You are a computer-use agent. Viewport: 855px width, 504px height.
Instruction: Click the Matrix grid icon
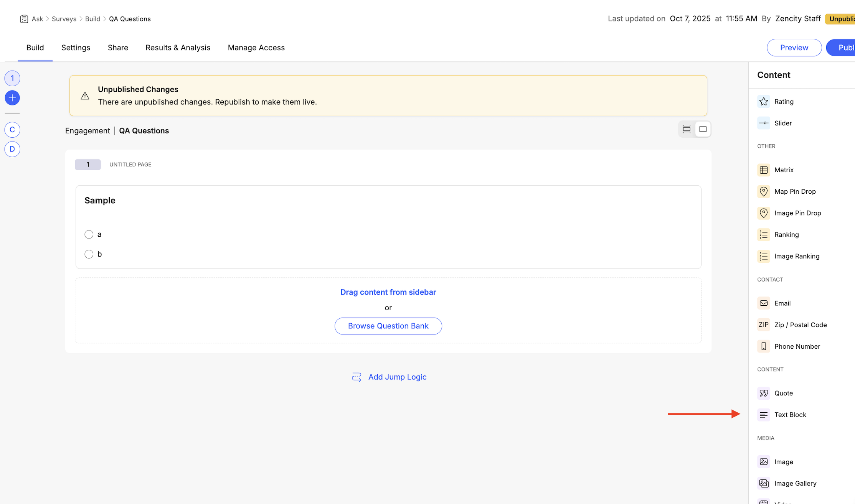pos(763,170)
